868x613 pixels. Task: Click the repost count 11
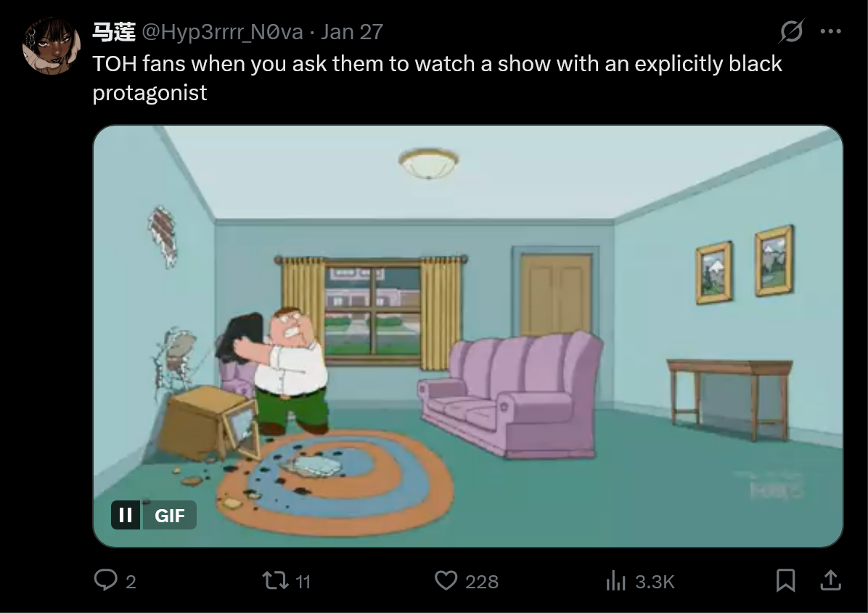303,582
